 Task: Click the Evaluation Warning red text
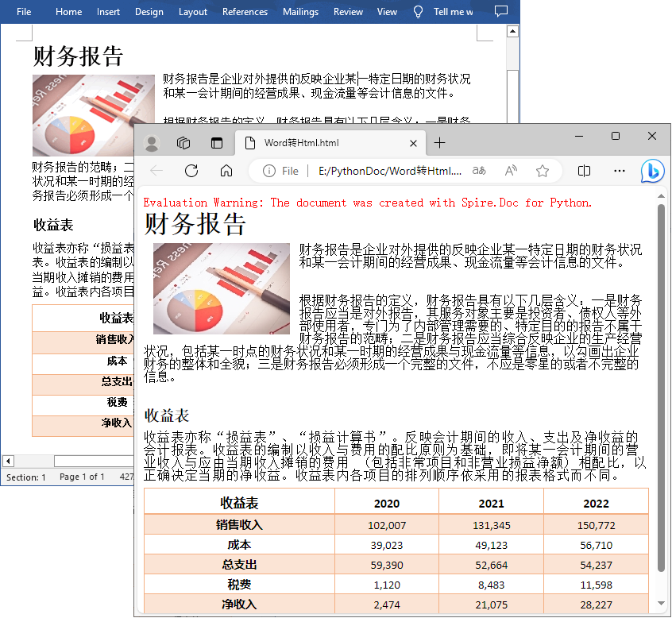click(367, 203)
